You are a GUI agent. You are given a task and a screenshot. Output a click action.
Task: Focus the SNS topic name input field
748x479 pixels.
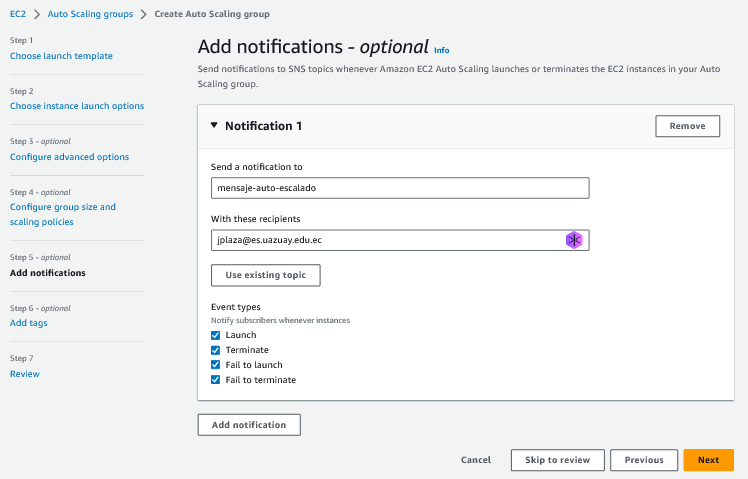coord(400,188)
